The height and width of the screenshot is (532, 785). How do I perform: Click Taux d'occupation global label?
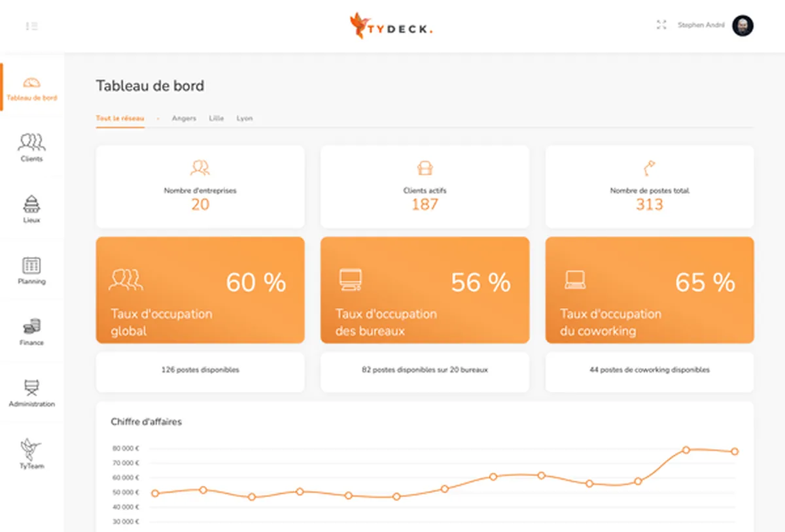162,322
